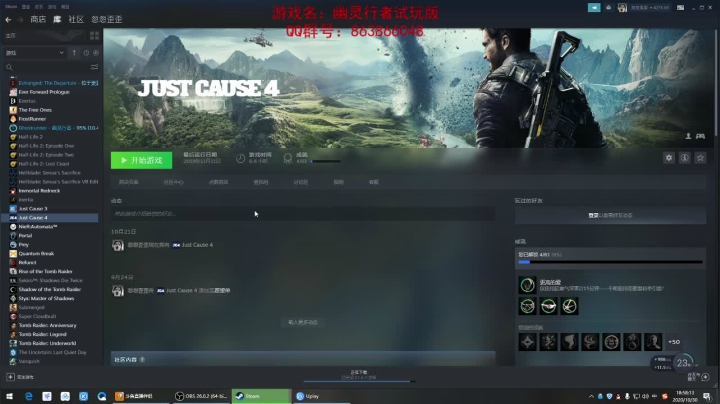Open advanced filter settings icon

pos(94,67)
